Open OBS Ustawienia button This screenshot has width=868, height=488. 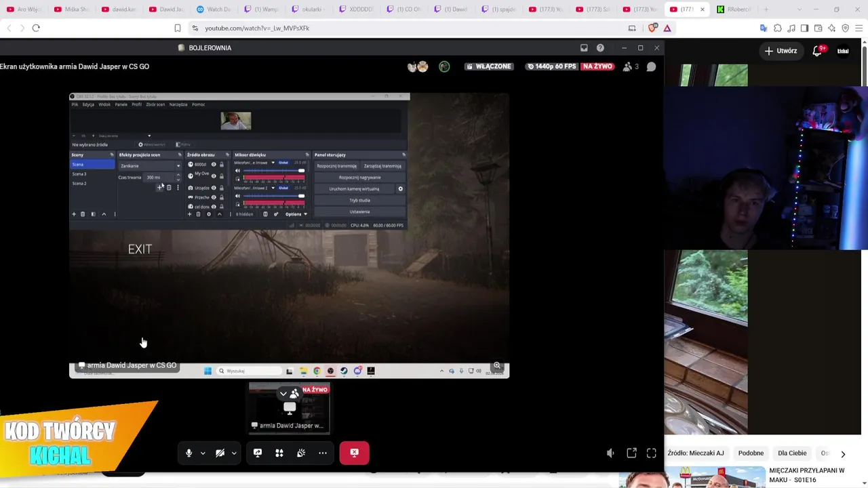[x=359, y=212]
